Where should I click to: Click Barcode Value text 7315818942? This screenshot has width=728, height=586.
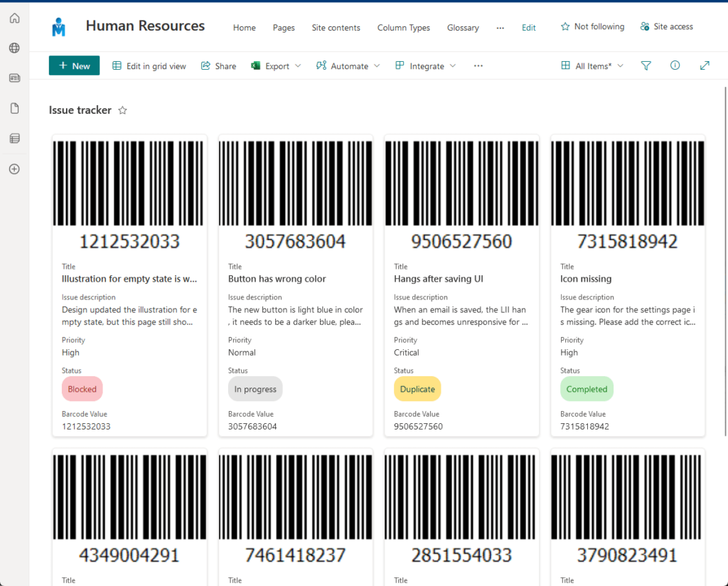coord(584,426)
